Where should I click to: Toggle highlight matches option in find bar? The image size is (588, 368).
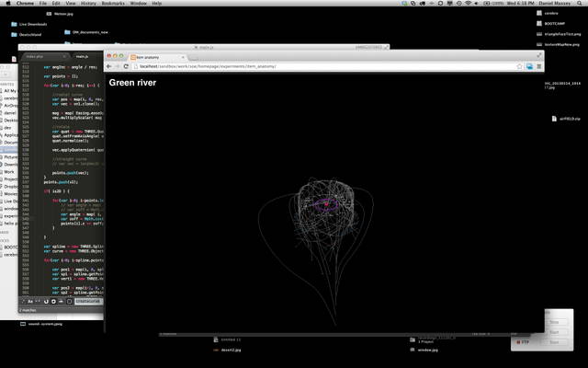coord(69,301)
